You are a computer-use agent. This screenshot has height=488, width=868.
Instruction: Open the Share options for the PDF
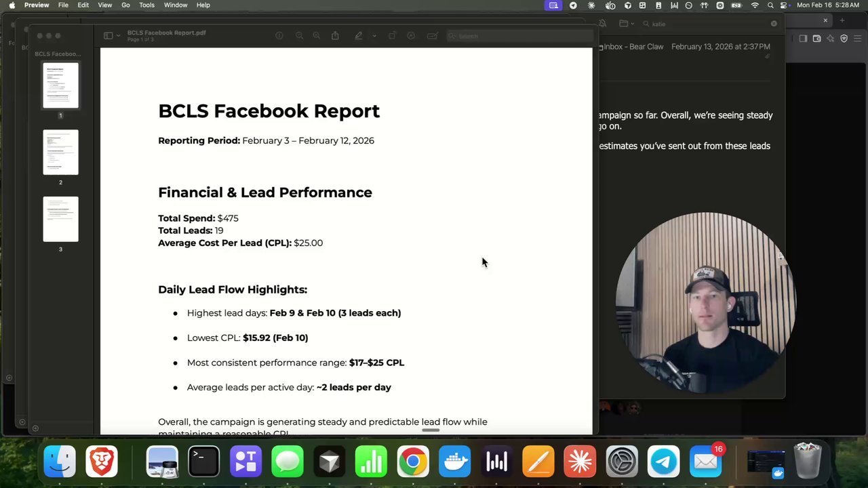coord(334,35)
